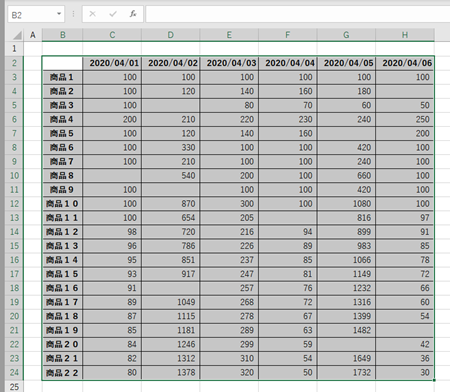Click cell with value 1378
The image size is (450, 392).
tap(171, 372)
